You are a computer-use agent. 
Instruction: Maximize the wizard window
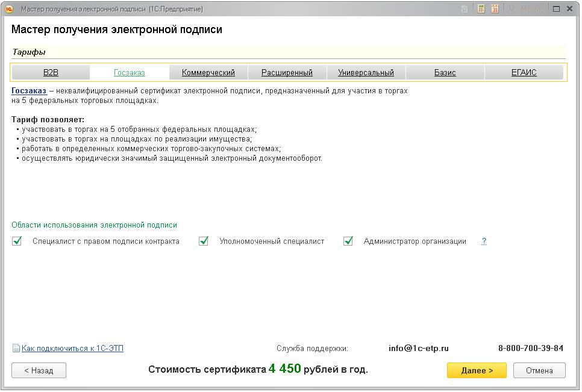[556, 9]
